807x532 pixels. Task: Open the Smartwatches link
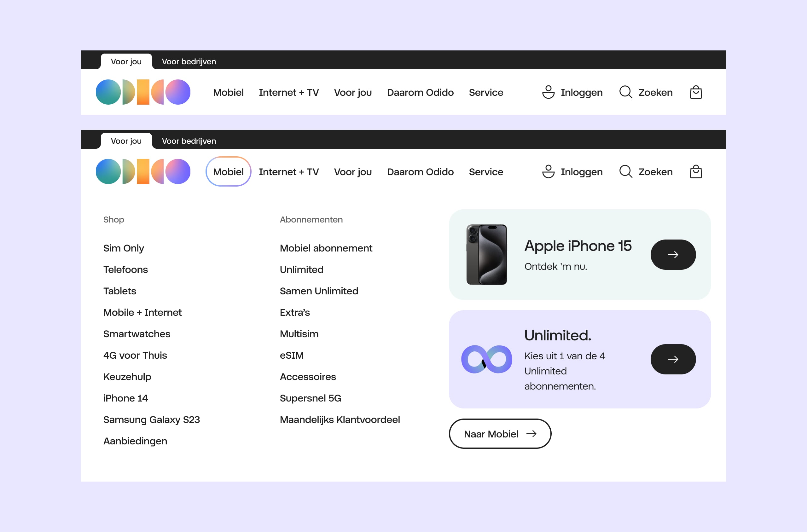pos(137,334)
